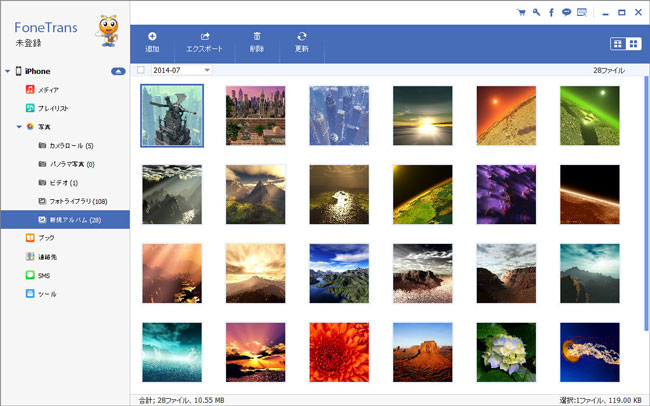The width and height of the screenshot is (650, 406).
Task: Collapse the iPhone device tree
Action: pos(8,71)
